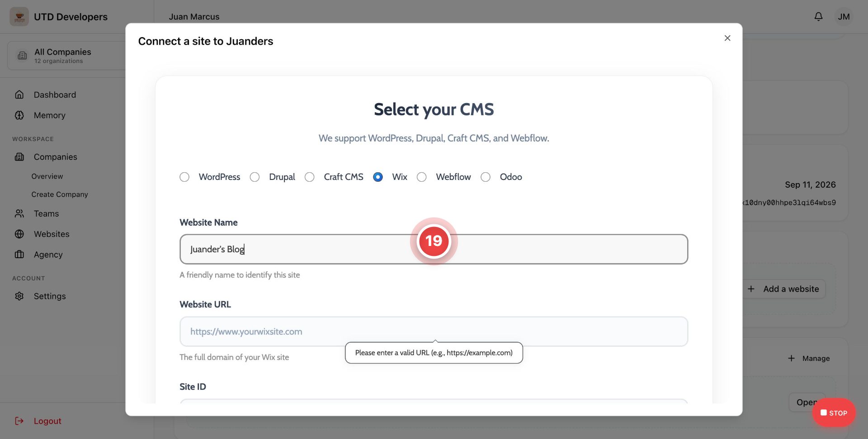The width and height of the screenshot is (868, 439).
Task: Open Memory in sidebar
Action: point(49,115)
